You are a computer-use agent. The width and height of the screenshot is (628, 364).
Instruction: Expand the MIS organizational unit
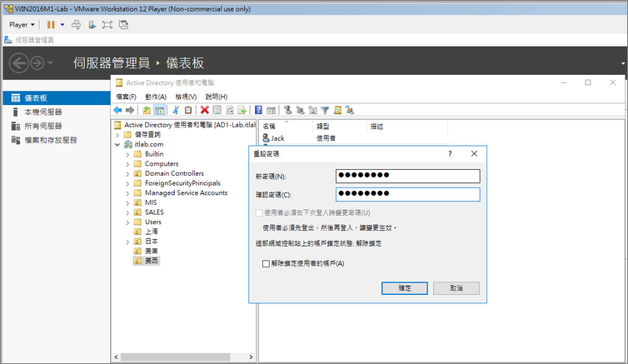pos(127,203)
